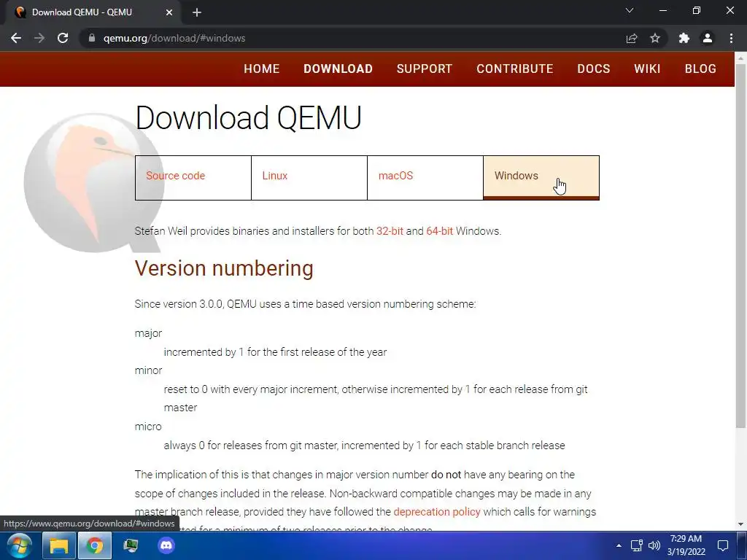Open the Chrome profile avatar
Image resolution: width=747 pixels, height=560 pixels.
point(708,38)
